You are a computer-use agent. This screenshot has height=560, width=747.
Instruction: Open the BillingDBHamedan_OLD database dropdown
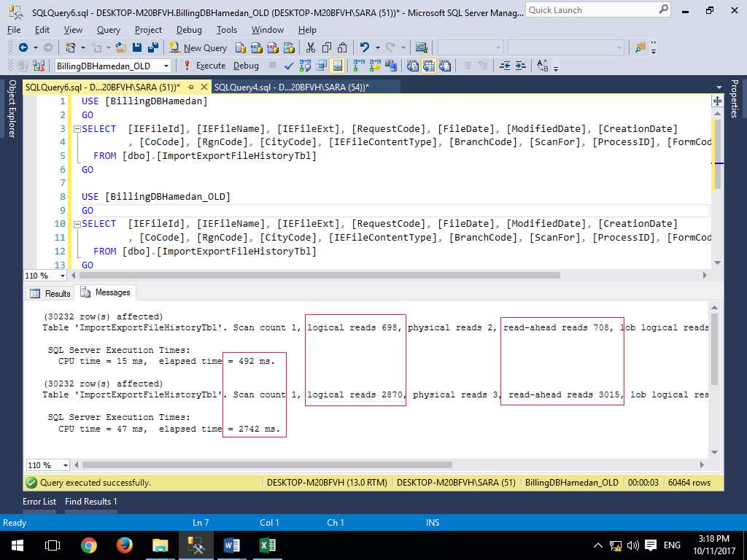166,66
